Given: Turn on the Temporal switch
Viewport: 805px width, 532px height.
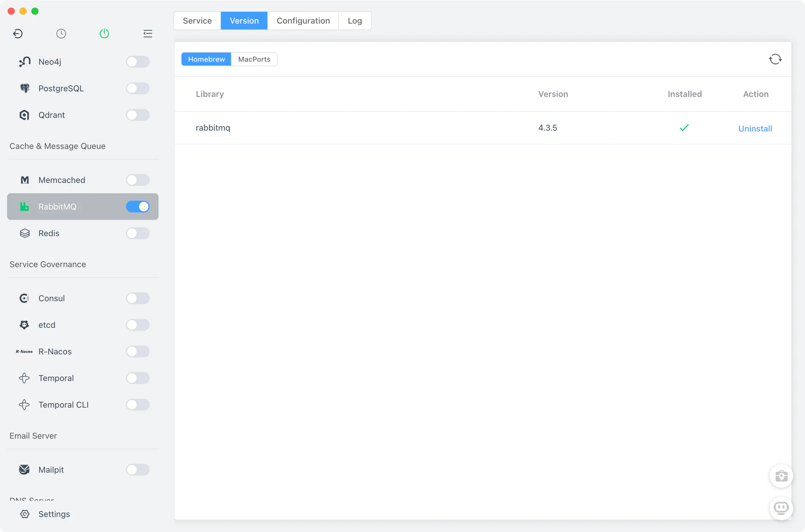Looking at the screenshot, I should (x=138, y=378).
